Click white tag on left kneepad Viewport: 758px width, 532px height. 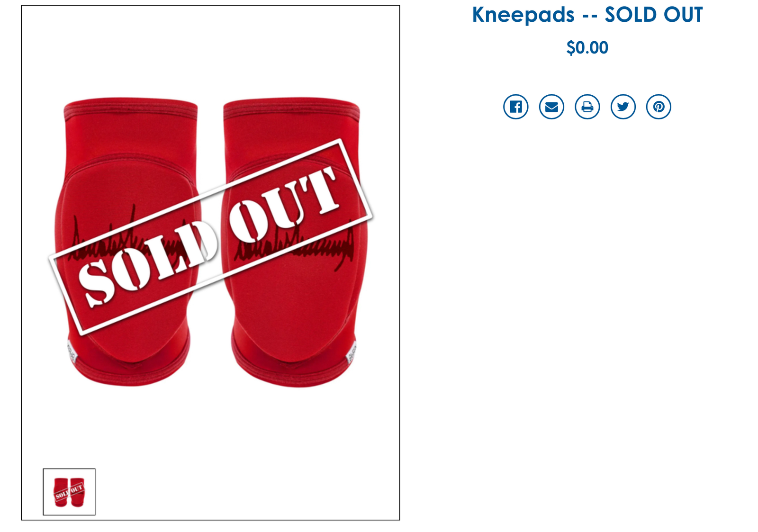point(71,352)
